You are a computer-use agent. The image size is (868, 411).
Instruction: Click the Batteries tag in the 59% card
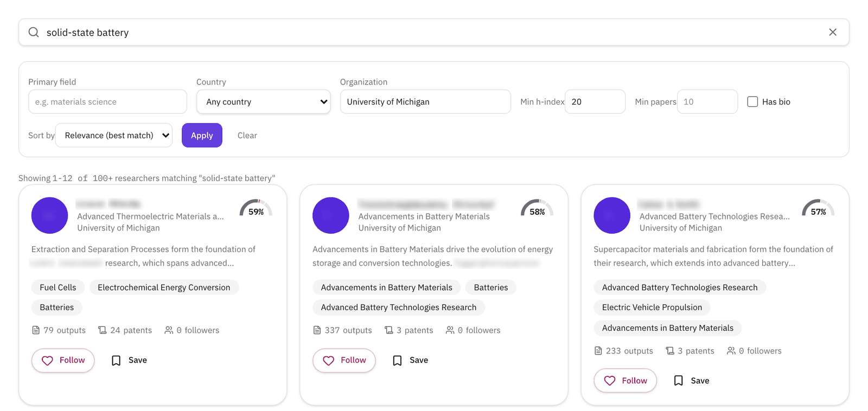56,307
